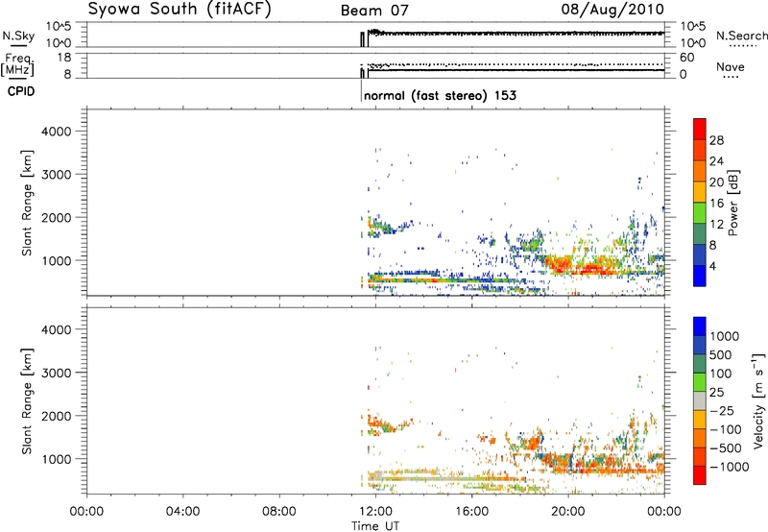Pick the red segment of the power colorbar
The image size is (768, 532).
700,129
